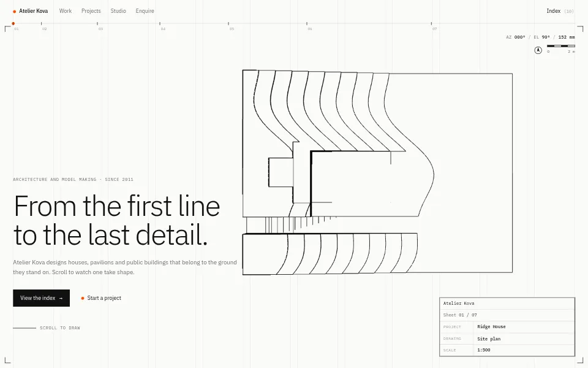Image resolution: width=588 pixels, height=368 pixels.
Task: Jump to timeline marker 02
Action: point(43,26)
